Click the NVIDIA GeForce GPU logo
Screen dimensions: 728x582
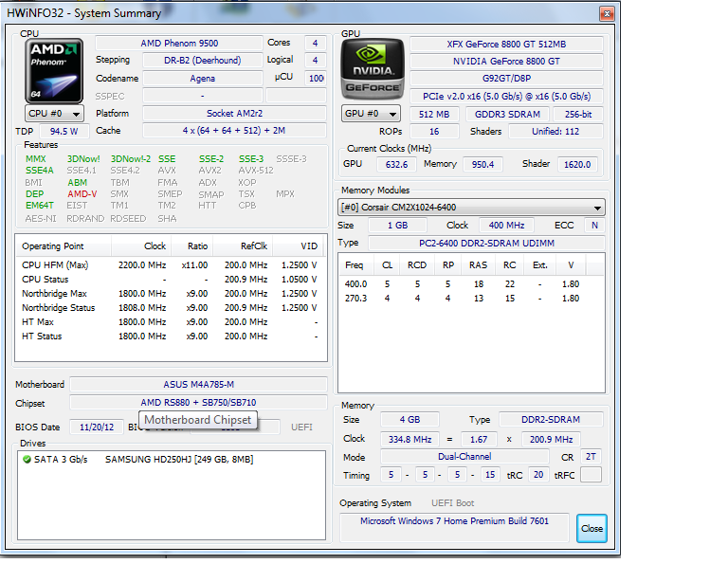[x=372, y=68]
